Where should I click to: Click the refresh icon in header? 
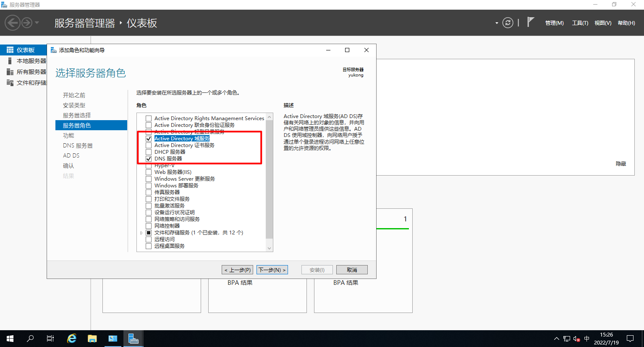tap(508, 23)
